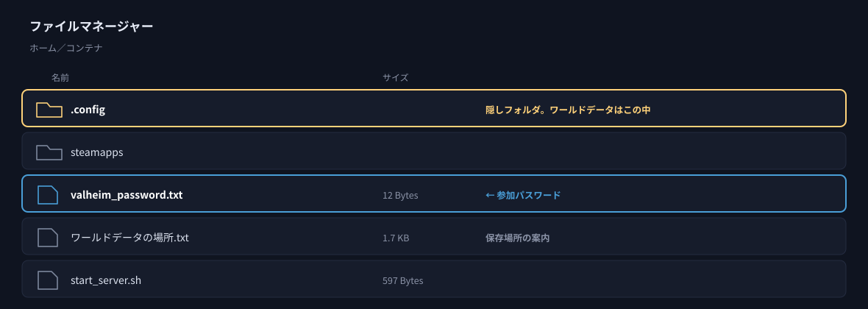Screen dimensions: 868x309
Task: Open valheim_password.txt file name
Action: point(127,195)
